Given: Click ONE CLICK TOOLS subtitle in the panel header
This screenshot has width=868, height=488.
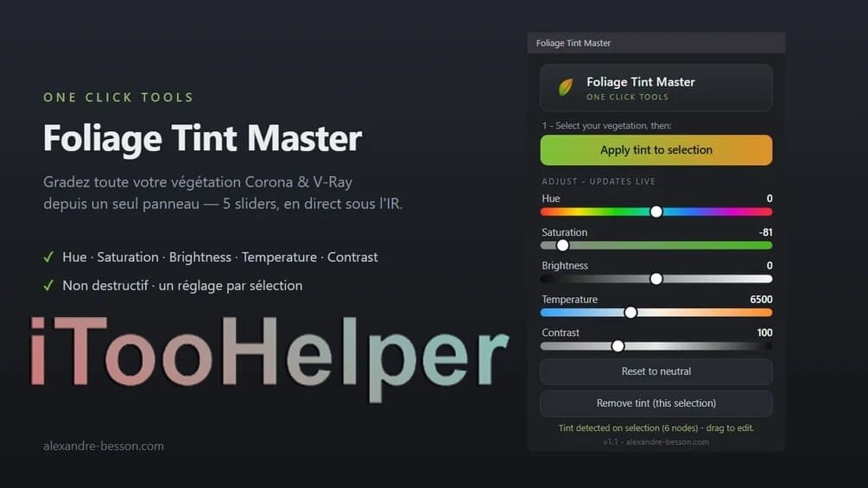Looking at the screenshot, I should pos(627,97).
